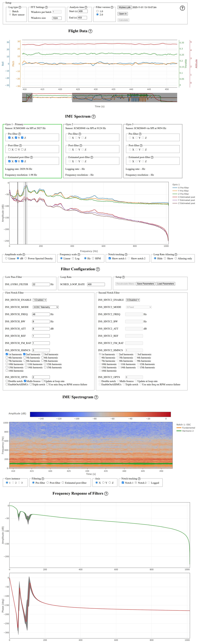The height and width of the screenshot is (644, 198).
Task: Expand INS_HNTCH_MODE ESC Telemetry dropdown
Action: click(x=46, y=307)
